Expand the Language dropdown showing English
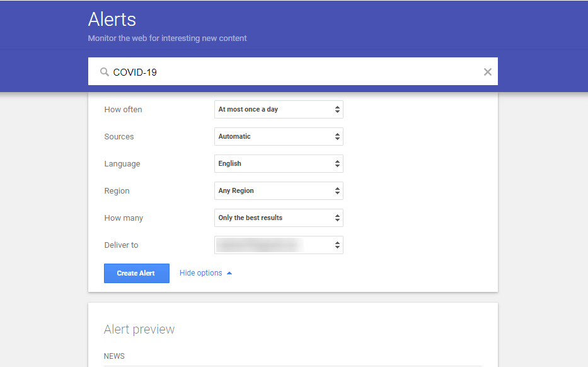 279,164
